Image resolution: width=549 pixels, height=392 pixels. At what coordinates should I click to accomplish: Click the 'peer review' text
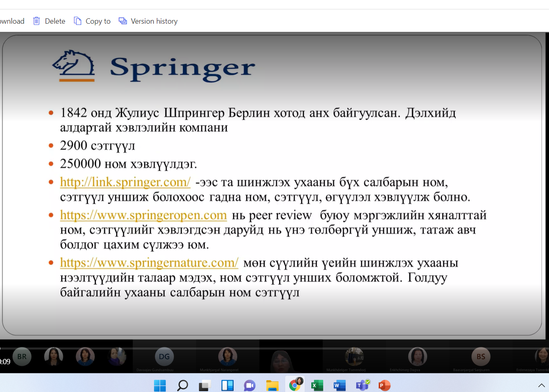[x=280, y=215]
